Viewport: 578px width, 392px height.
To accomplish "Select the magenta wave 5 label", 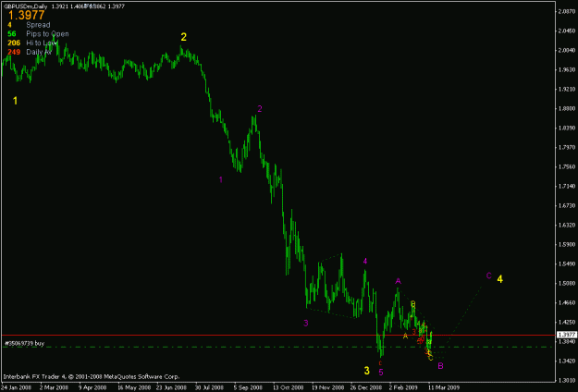I will 381,373.
